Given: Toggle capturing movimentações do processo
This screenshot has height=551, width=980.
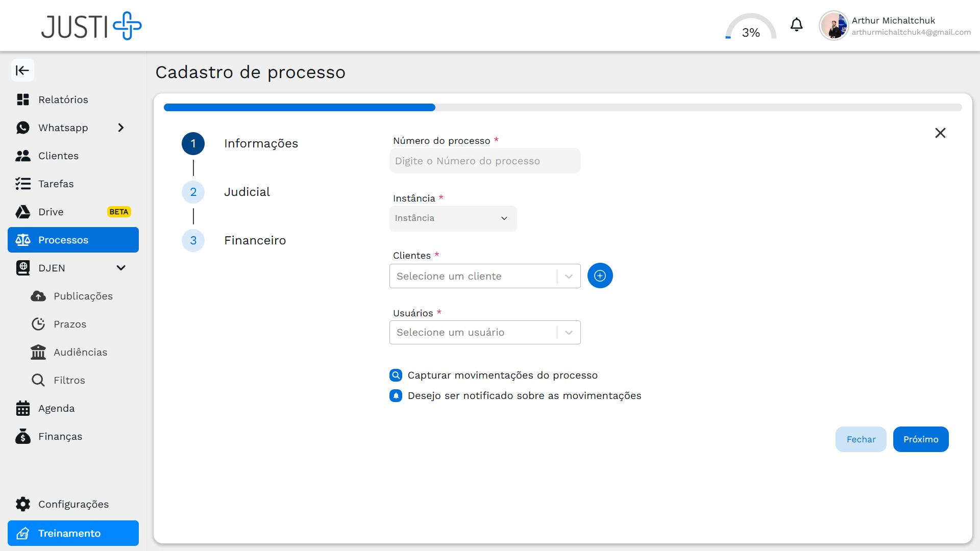Looking at the screenshot, I should [x=396, y=375].
